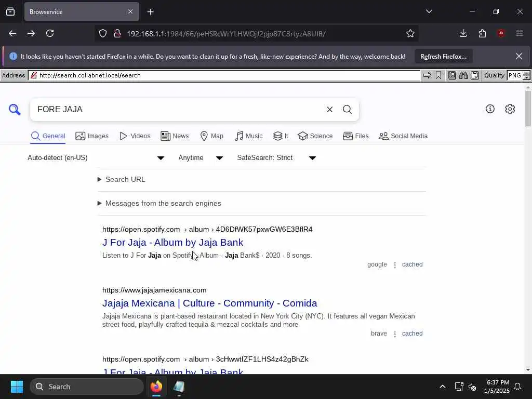
Task: Click the insecure connection lock icon
Action: coord(117,33)
